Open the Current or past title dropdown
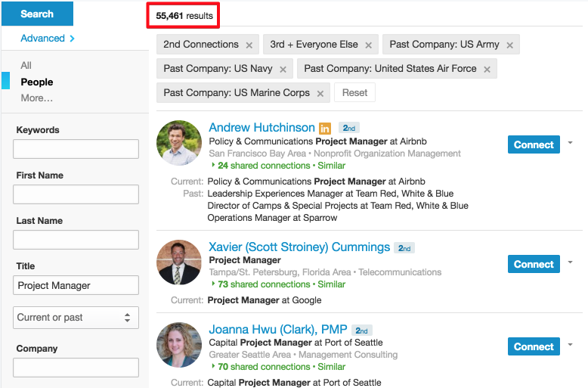The height and width of the screenshot is (388, 588). point(76,318)
